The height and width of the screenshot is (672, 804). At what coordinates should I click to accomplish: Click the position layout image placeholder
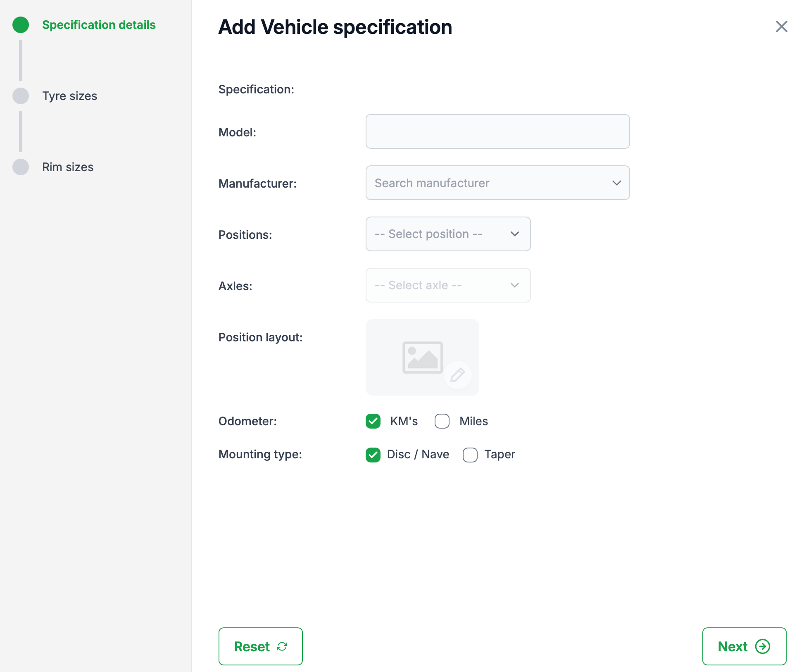click(422, 357)
